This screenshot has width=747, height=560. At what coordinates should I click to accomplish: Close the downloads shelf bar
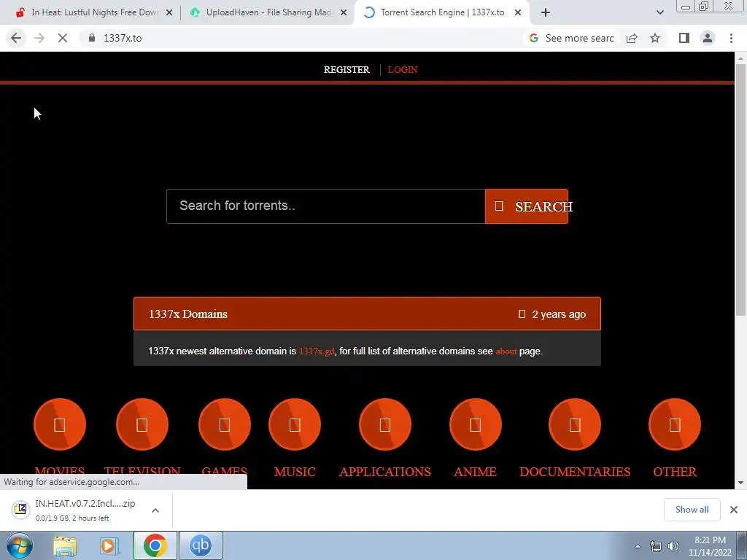tap(734, 510)
